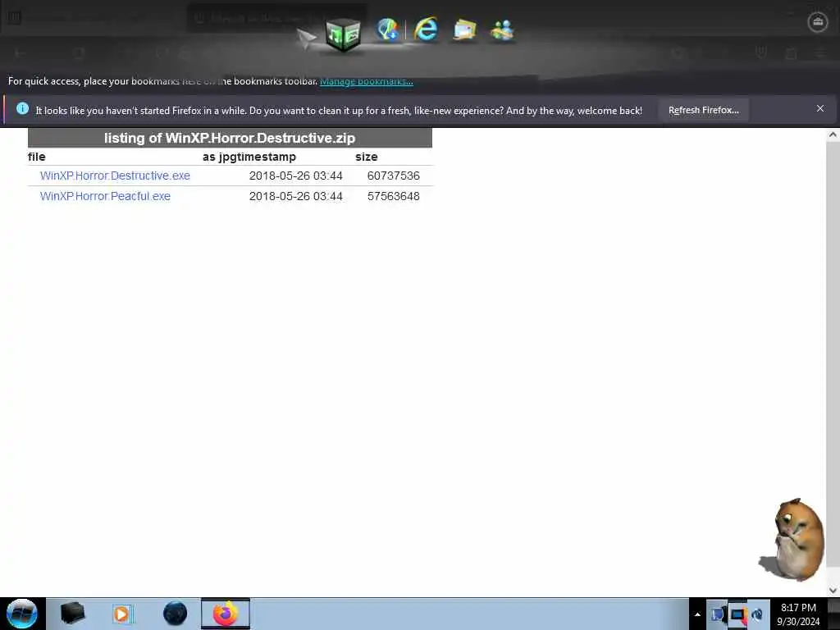
Task: Click the Refresh Firefox... button
Action: pos(703,110)
